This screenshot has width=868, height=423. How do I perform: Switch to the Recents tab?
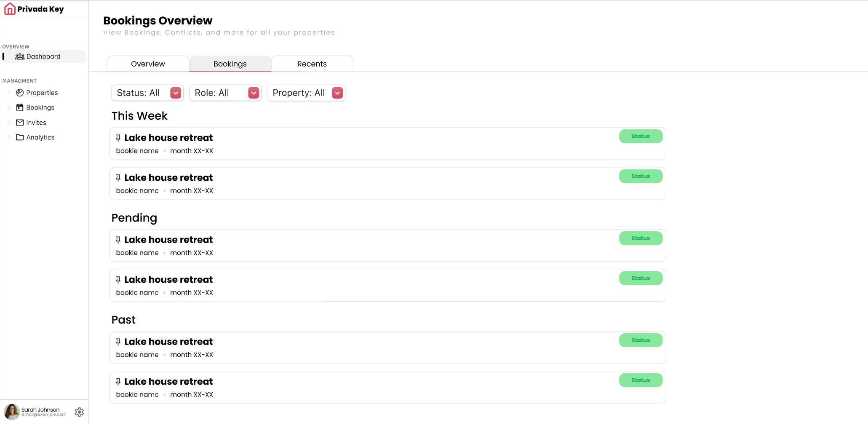pyautogui.click(x=312, y=64)
